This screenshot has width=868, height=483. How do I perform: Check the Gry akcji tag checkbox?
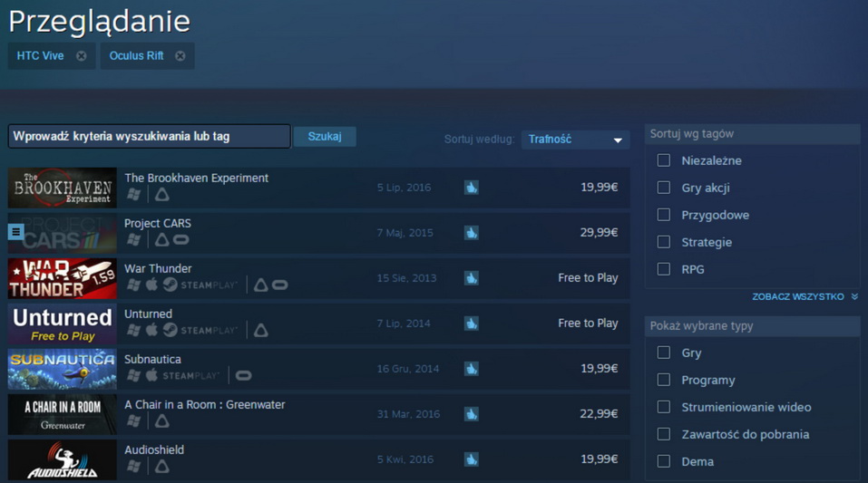tap(663, 188)
